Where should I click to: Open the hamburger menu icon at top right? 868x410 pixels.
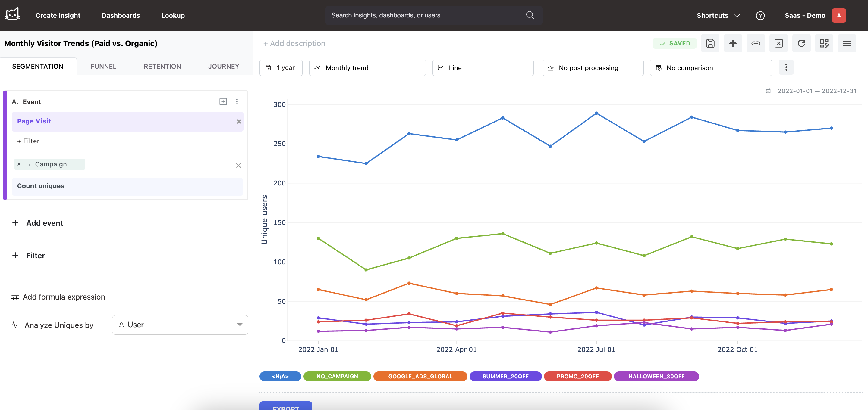click(x=847, y=43)
